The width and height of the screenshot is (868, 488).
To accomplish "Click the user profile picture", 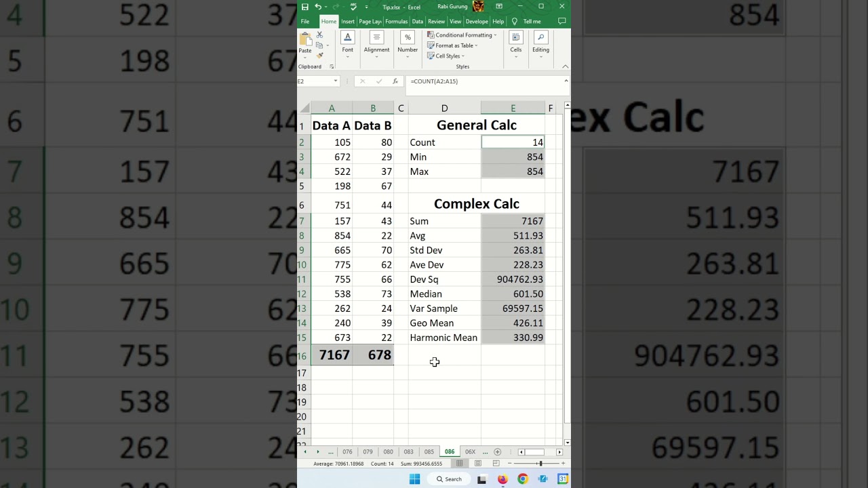I will point(478,7).
